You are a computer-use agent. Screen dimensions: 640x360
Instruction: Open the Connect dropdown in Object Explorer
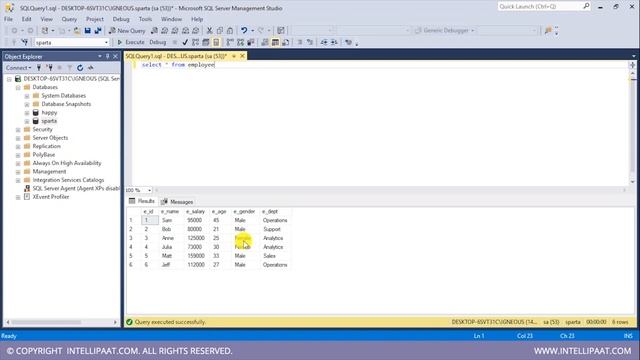18,68
